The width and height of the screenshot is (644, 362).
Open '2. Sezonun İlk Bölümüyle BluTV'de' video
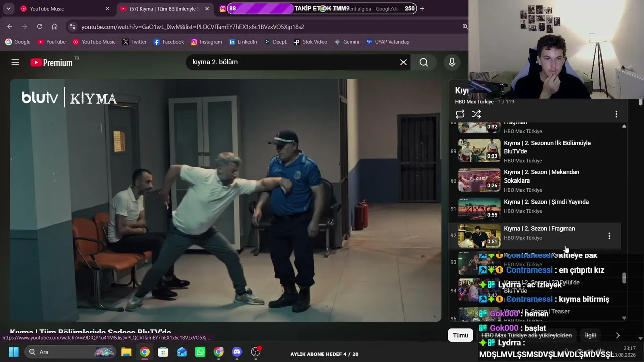click(x=547, y=147)
